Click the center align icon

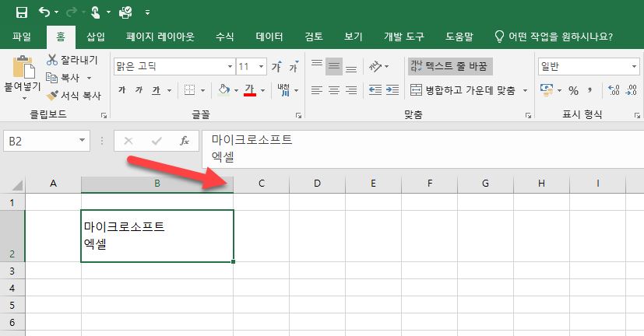[334, 90]
